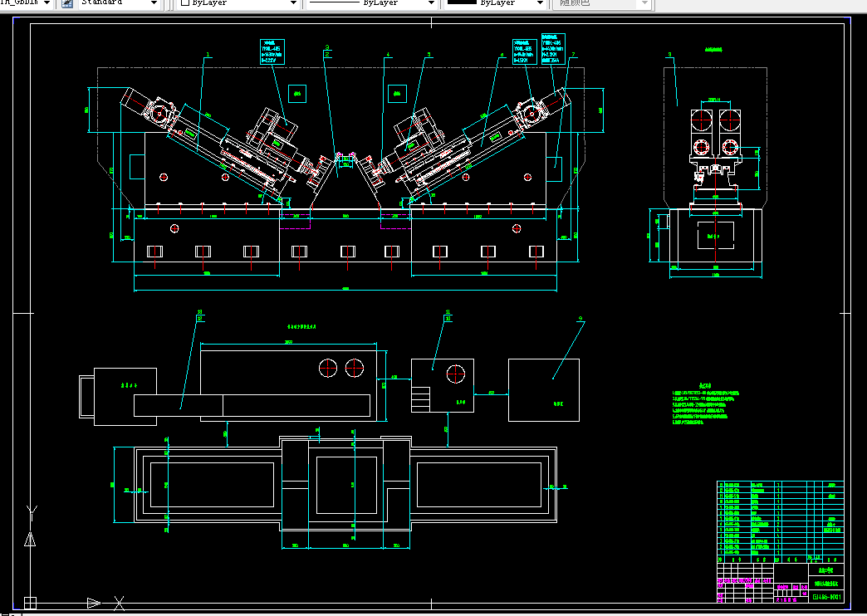Select callout number 11 in plan view

pos(448,312)
